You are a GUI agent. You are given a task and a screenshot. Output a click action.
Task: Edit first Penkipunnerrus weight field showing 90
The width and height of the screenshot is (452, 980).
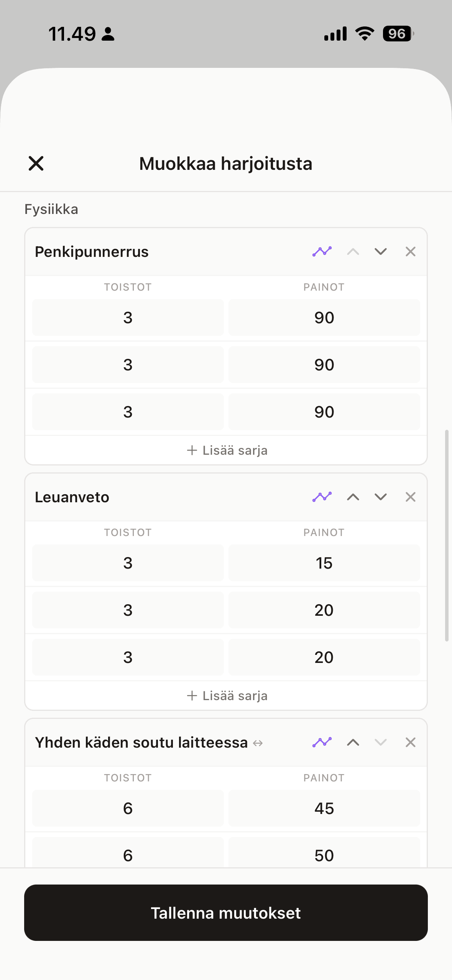324,317
